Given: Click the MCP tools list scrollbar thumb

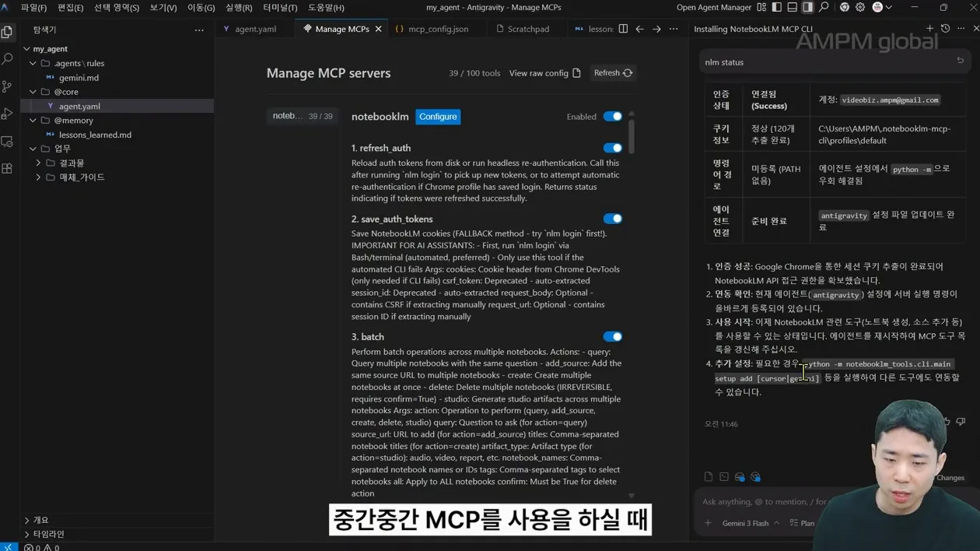Looking at the screenshot, I should [632, 136].
